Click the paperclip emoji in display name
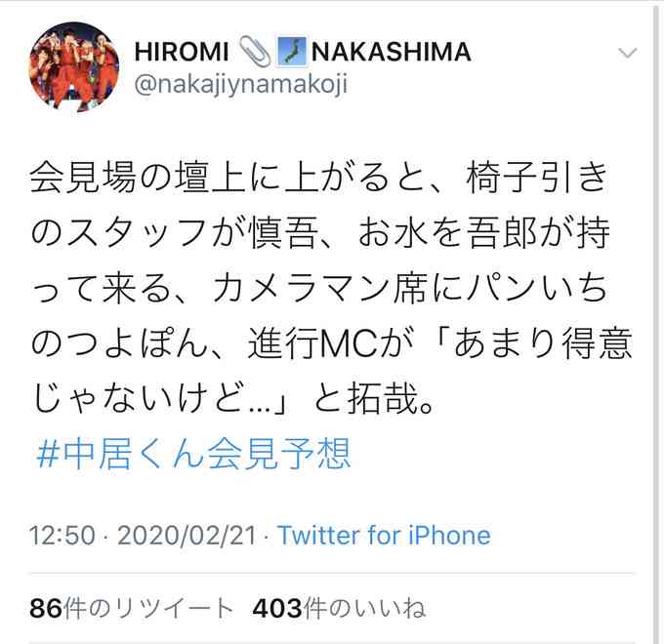The width and height of the screenshot is (664, 644). [255, 52]
